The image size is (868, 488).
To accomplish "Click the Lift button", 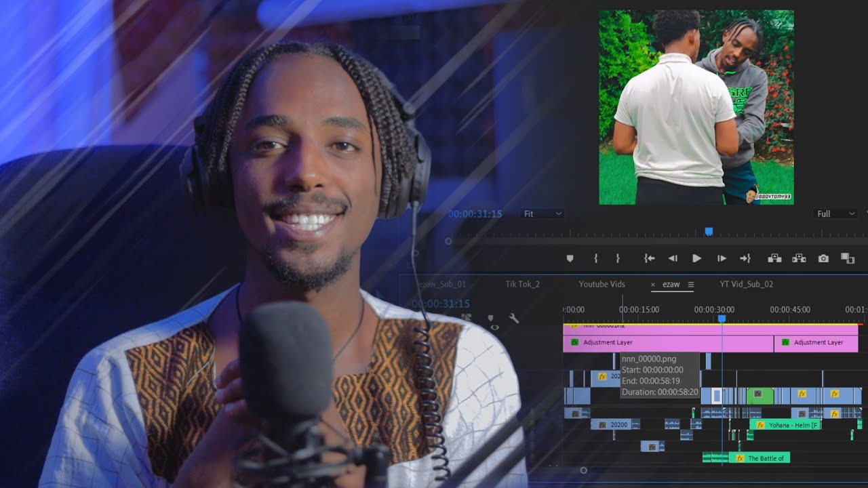I will [x=774, y=258].
